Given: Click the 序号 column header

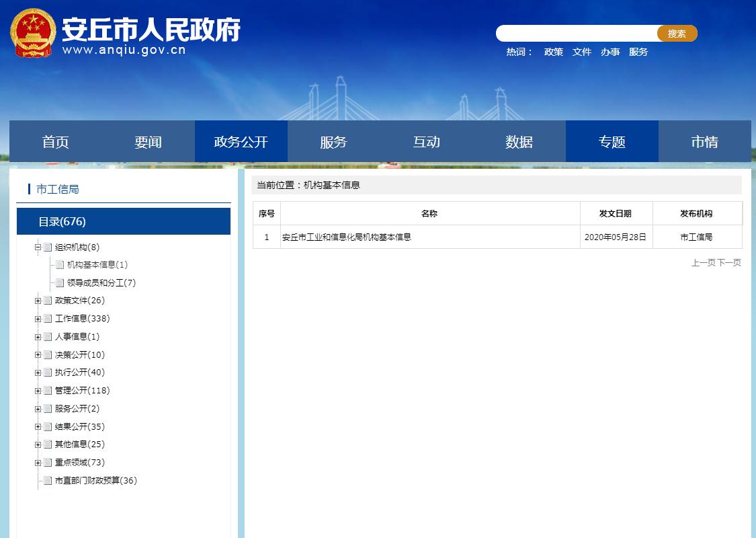Looking at the screenshot, I should click(267, 213).
